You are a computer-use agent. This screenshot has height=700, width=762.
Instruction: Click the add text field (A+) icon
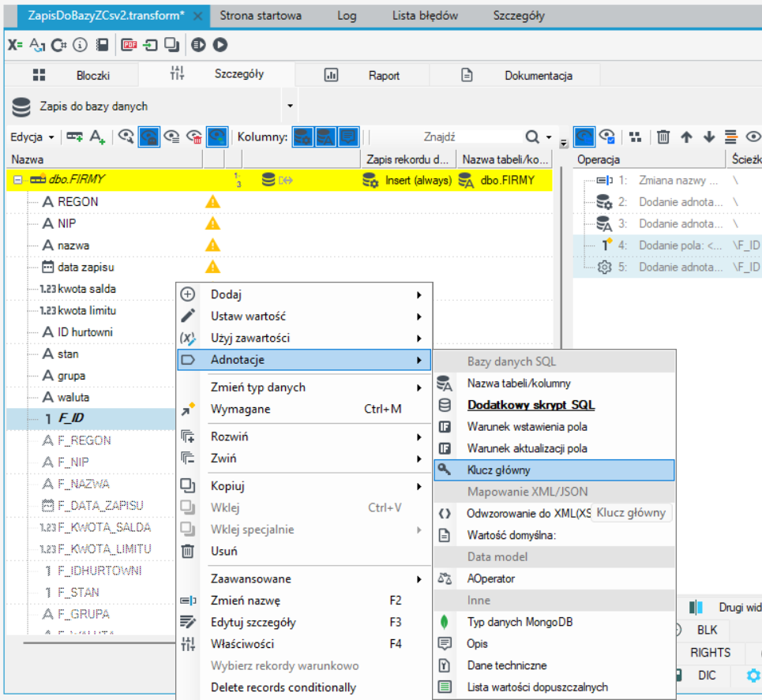(97, 137)
